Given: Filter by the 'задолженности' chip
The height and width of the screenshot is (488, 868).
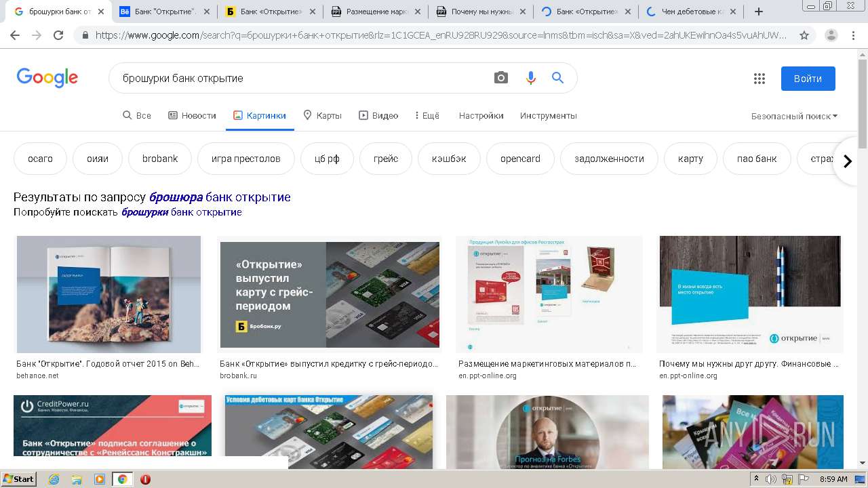Looking at the screenshot, I should 609,159.
